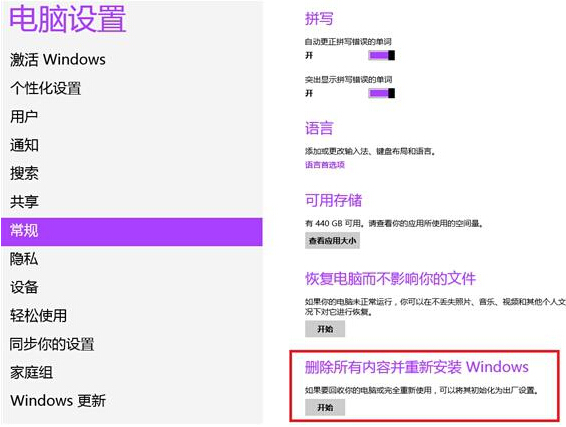Open the 语言首选项 link
Image resolution: width=566 pixels, height=427 pixels.
click(325, 165)
